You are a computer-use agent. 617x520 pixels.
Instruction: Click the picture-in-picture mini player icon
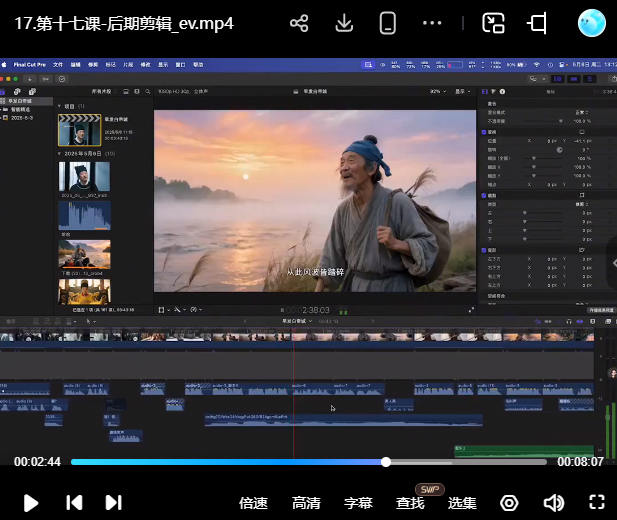click(493, 23)
